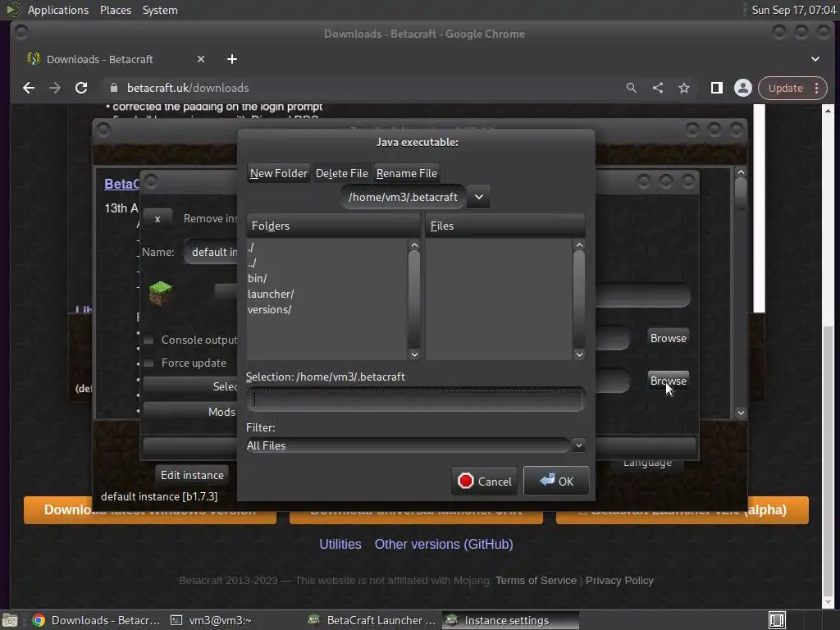840x630 pixels.
Task: Click launcher changelog scroll up arrow
Action: pos(741,172)
